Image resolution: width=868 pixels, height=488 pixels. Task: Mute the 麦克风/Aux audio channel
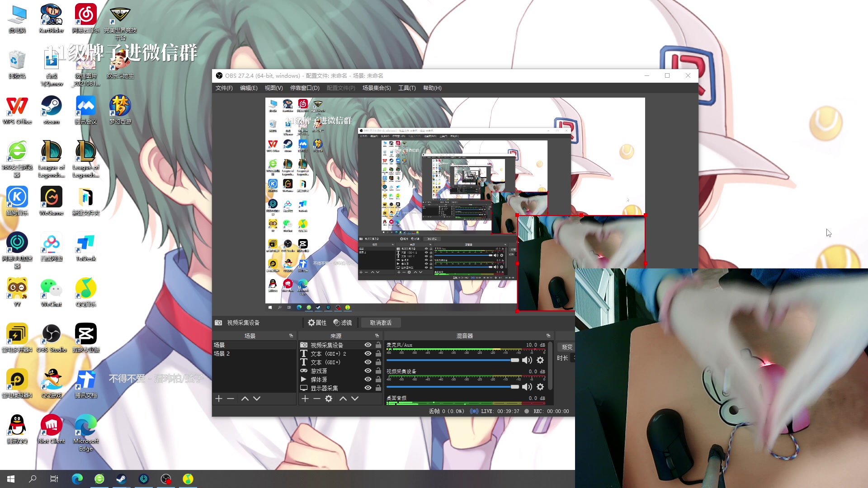[527, 360]
